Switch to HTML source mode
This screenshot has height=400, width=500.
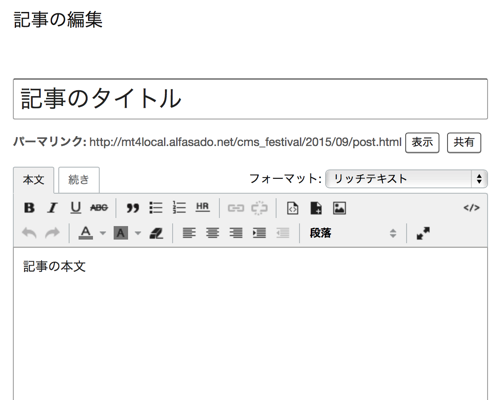(x=471, y=208)
